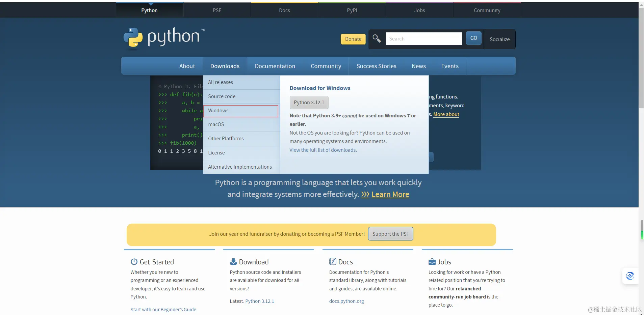
Task: Open the Community top-bar tab
Action: click(487, 10)
